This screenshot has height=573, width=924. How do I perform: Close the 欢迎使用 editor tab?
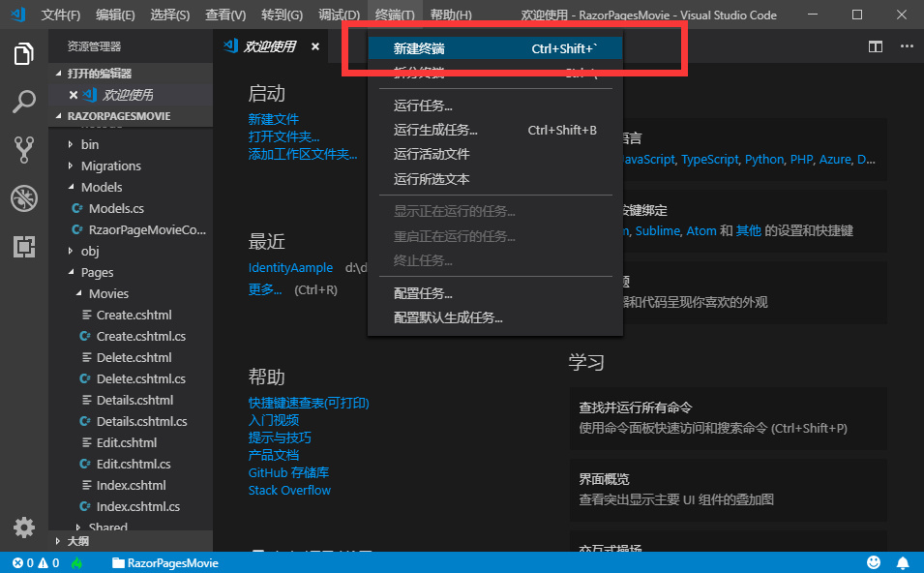(315, 46)
